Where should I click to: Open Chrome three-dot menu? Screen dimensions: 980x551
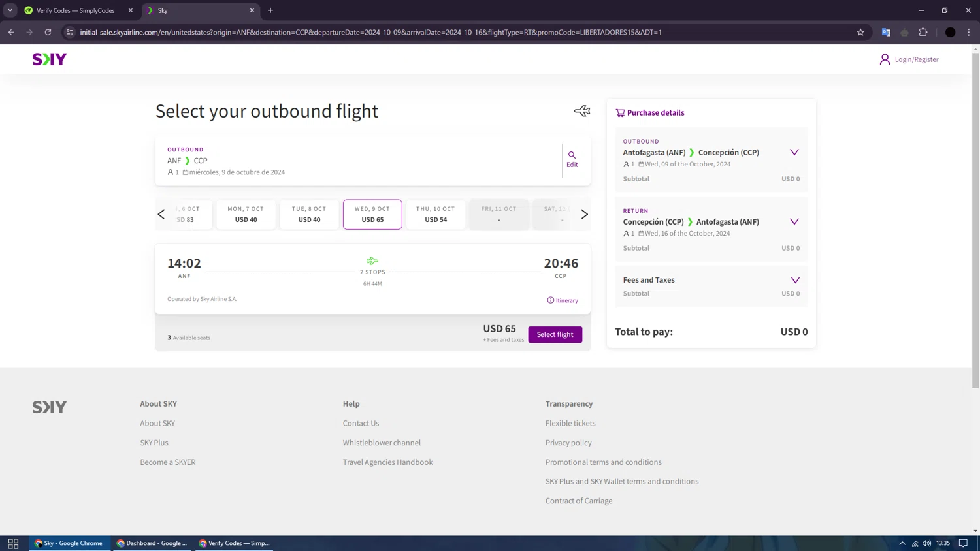pyautogui.click(x=969, y=32)
